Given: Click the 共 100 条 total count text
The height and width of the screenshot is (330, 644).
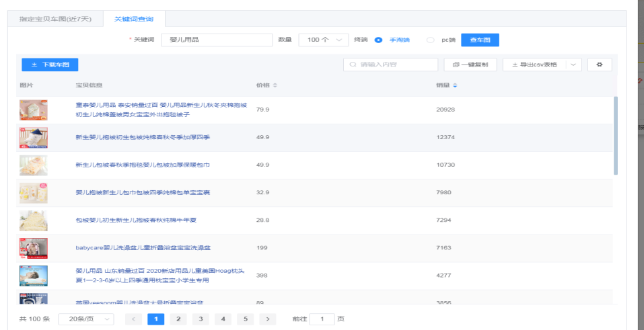Looking at the screenshot, I should point(34,319).
